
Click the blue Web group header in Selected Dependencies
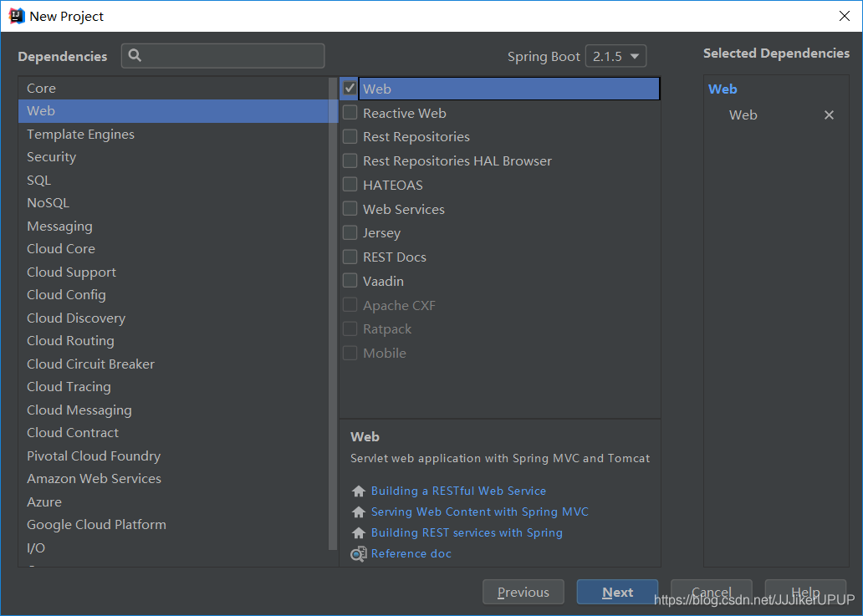click(723, 89)
